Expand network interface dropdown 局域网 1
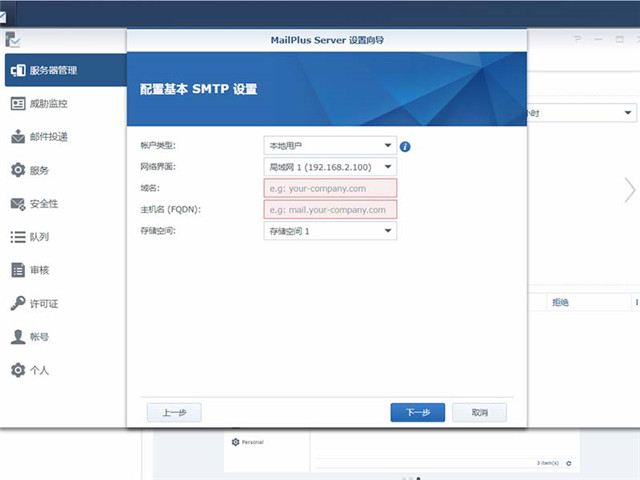640x480 pixels. click(330, 167)
